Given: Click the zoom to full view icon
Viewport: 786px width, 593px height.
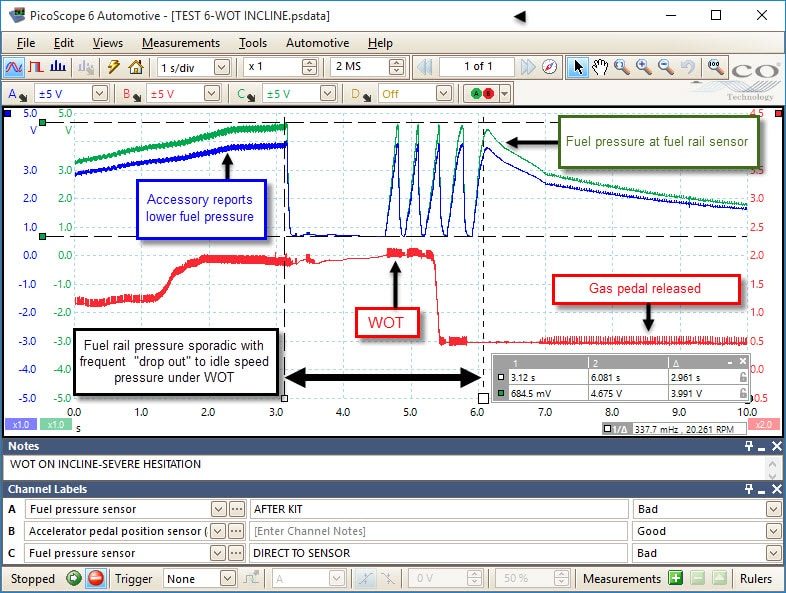Looking at the screenshot, I should (x=715, y=67).
